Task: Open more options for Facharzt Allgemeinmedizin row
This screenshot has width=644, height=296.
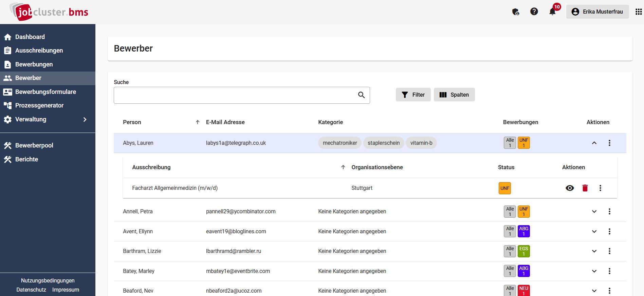Action: pyautogui.click(x=600, y=188)
